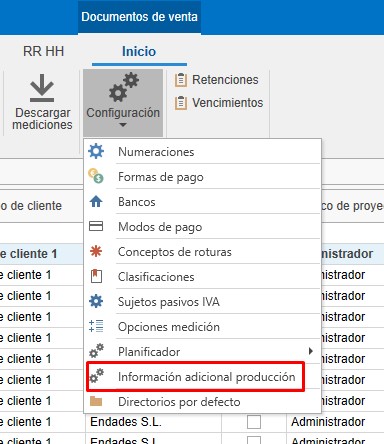Viewport: 384px width, 444px height.
Task: Click the Sujetos pasivos IVA gear icon
Action: pyautogui.click(x=96, y=301)
